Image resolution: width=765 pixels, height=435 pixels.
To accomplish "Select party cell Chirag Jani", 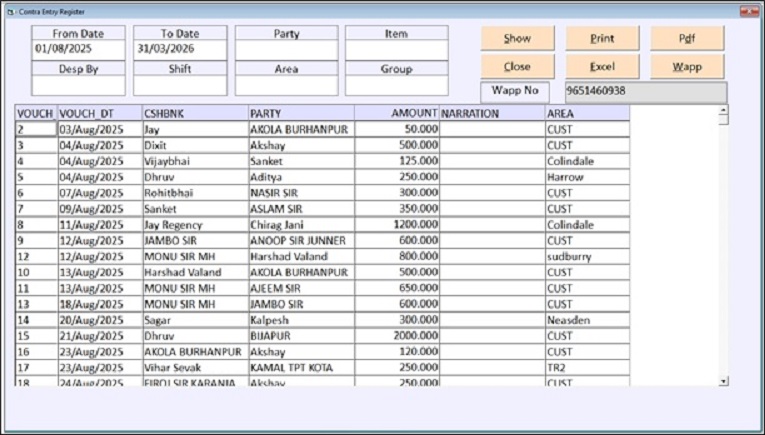I will [x=302, y=225].
